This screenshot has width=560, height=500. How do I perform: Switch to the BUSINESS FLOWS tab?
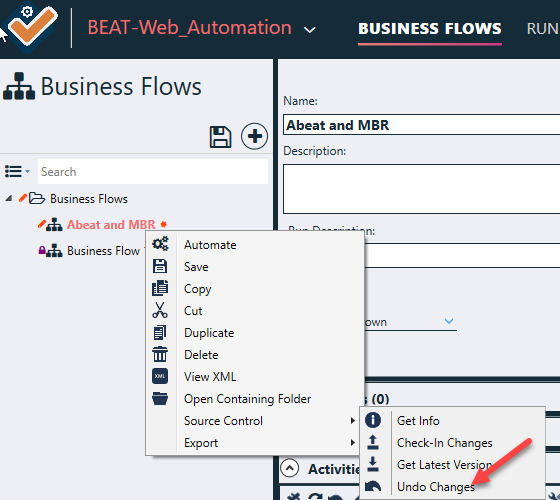pyautogui.click(x=430, y=29)
